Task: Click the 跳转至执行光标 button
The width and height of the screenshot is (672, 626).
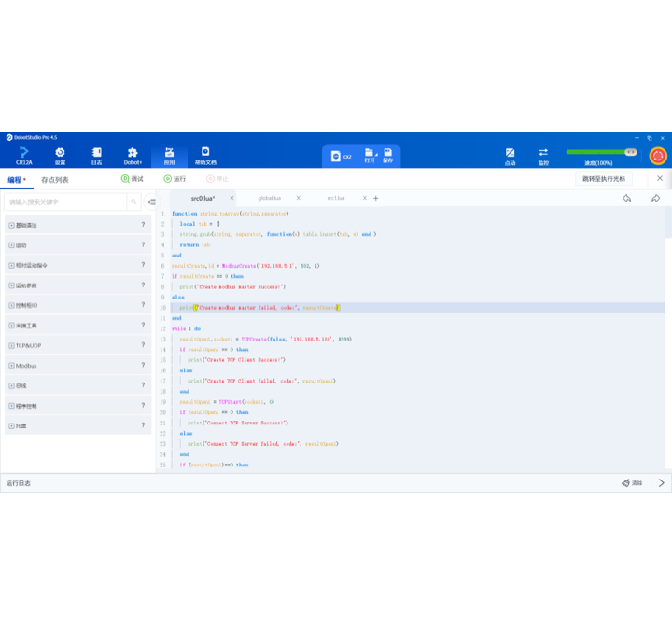Action: coord(604,178)
